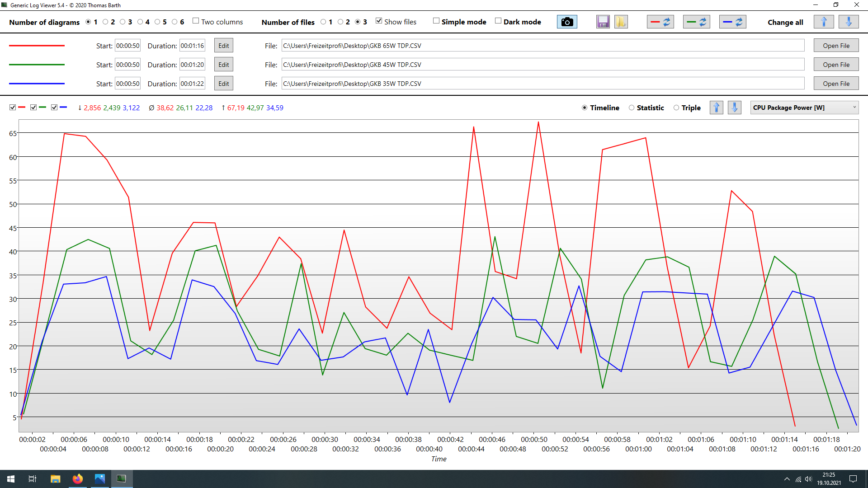
Task: Select the Statistic view radio button
Action: click(x=632, y=108)
